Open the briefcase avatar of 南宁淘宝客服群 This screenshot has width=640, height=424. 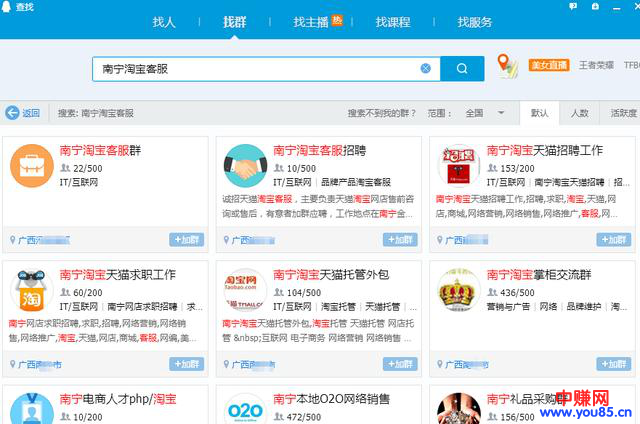tap(33, 168)
